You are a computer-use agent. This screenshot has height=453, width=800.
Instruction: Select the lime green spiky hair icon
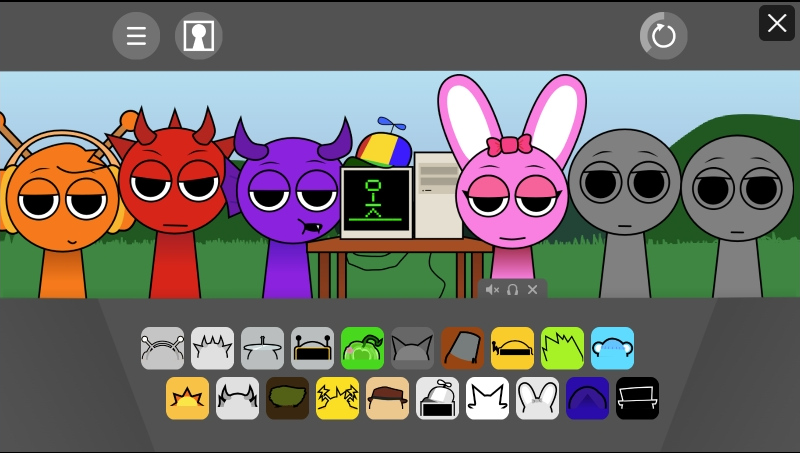[562, 348]
